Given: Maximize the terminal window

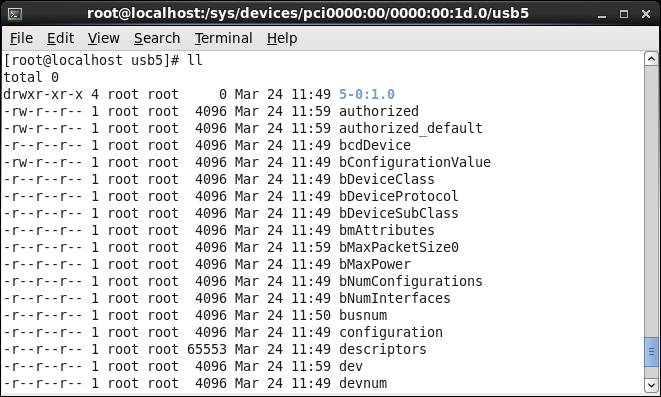Looking at the screenshot, I should coord(624,14).
